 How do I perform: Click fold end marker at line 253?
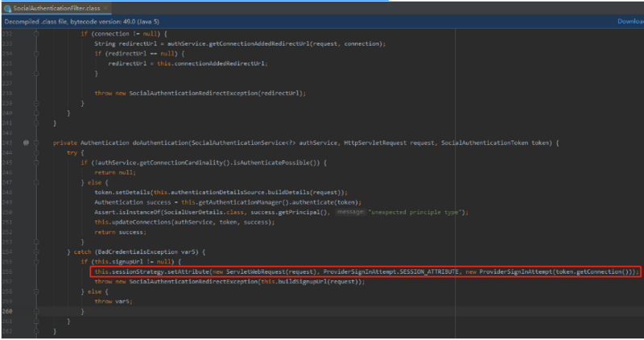[x=36, y=243]
